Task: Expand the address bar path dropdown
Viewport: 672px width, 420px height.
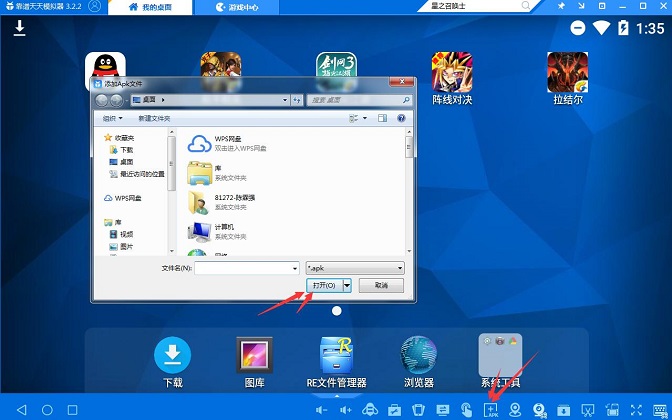Action: click(285, 100)
